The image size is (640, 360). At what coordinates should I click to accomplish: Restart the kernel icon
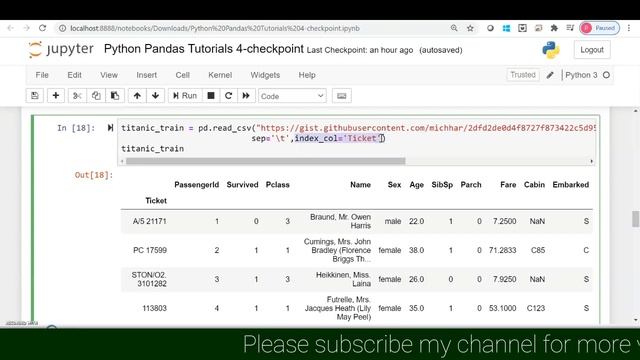(x=229, y=96)
